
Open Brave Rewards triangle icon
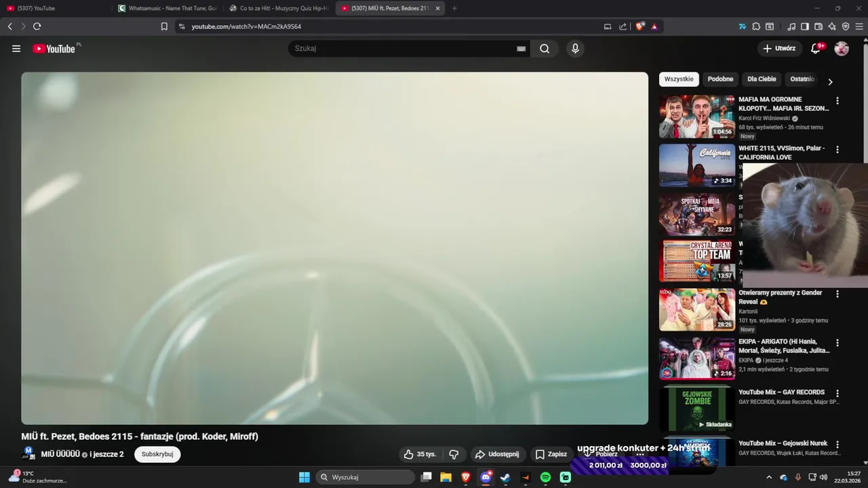654,26
